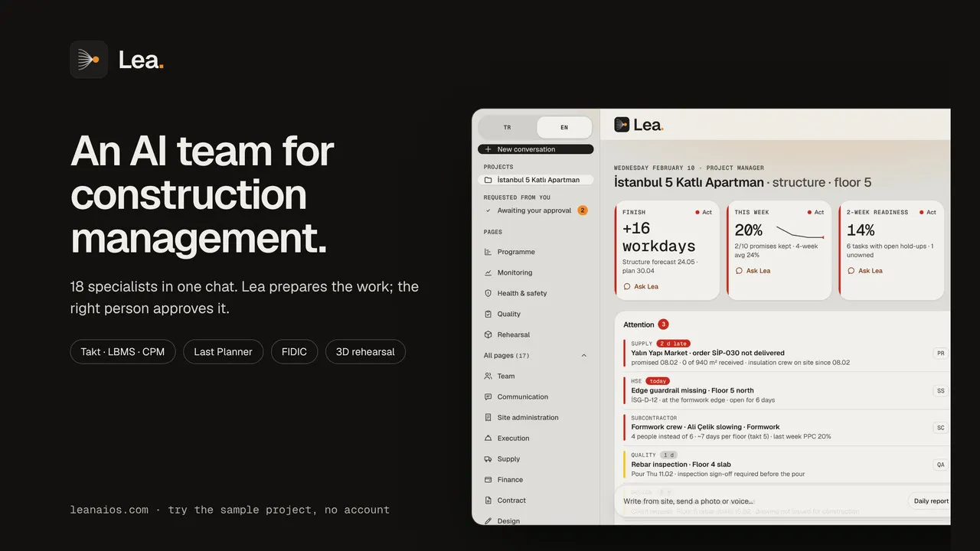Image resolution: width=980 pixels, height=551 pixels.
Task: Open the Communication chat icon
Action: (x=488, y=396)
